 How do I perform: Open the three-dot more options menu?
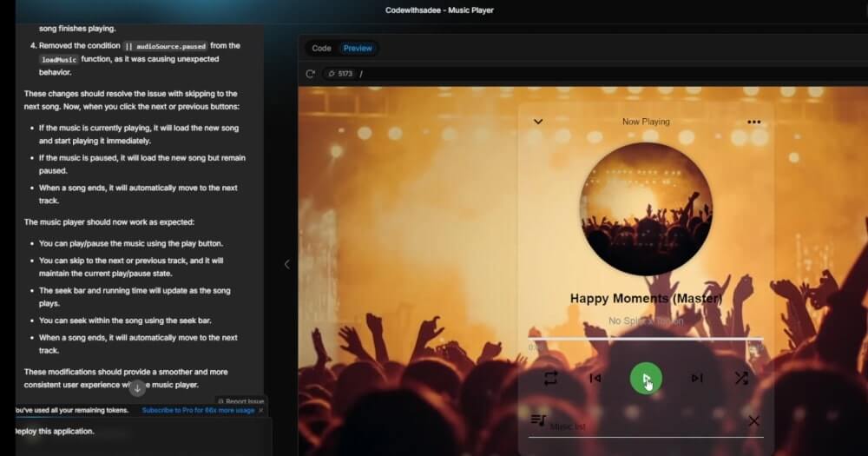pyautogui.click(x=753, y=122)
